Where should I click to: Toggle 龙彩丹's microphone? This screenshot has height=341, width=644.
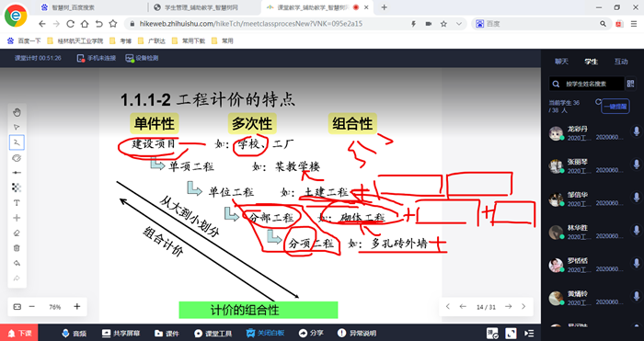pyautogui.click(x=637, y=131)
